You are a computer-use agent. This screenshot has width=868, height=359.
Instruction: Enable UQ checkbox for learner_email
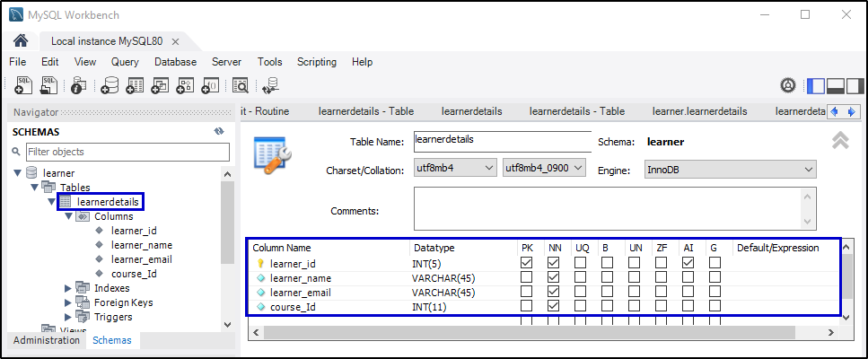click(580, 292)
